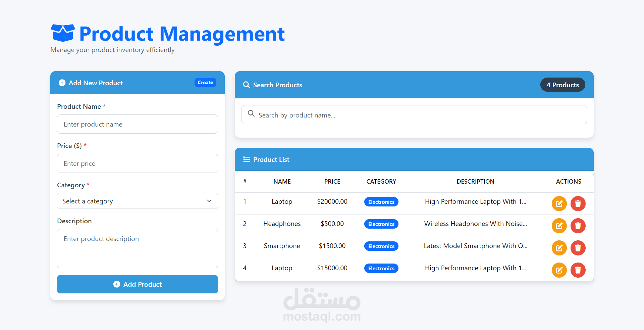Click the Electronics badge in Smartphone row
This screenshot has height=330, width=644.
pyautogui.click(x=381, y=246)
